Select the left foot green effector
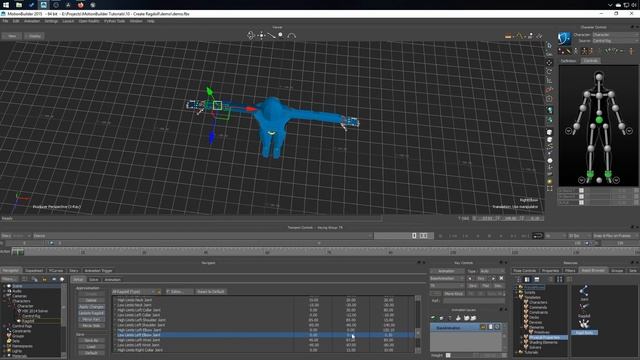640x360 pixels. click(x=608, y=174)
